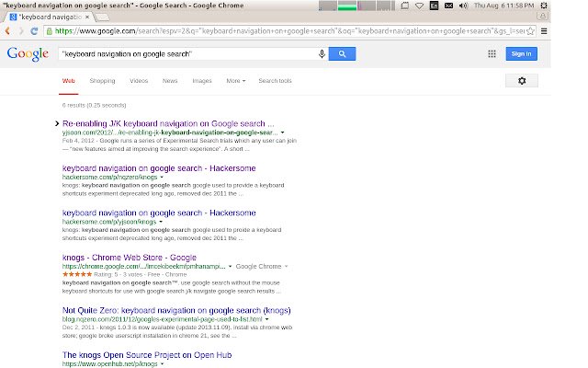This screenshot has width=588, height=368.
Task: Switch to the News tab
Action: tap(170, 81)
